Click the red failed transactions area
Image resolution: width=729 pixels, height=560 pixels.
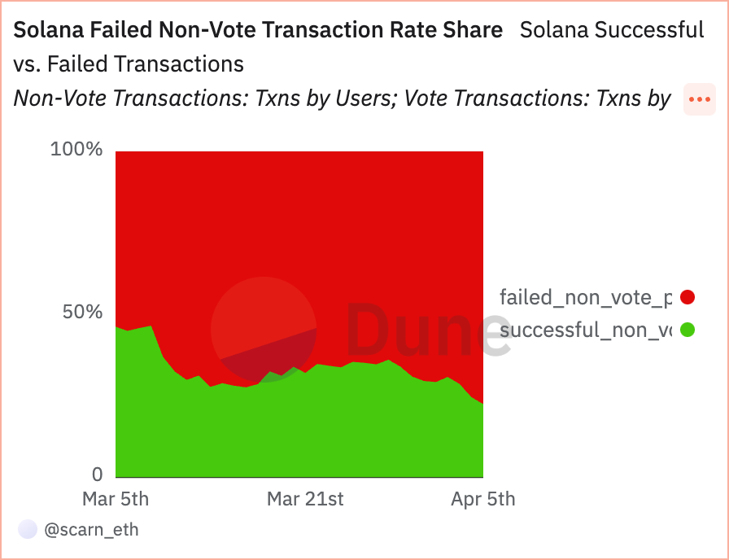299,223
